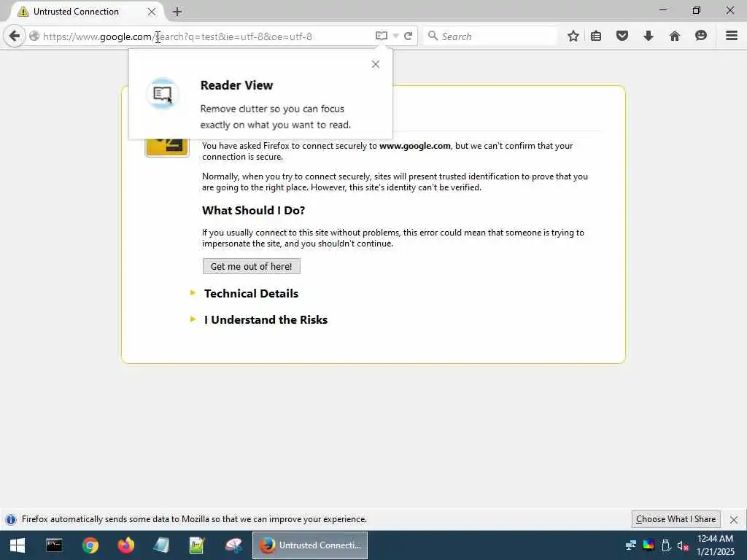Click the muted volume tray icon
This screenshot has width=747, height=560.
coord(683,545)
